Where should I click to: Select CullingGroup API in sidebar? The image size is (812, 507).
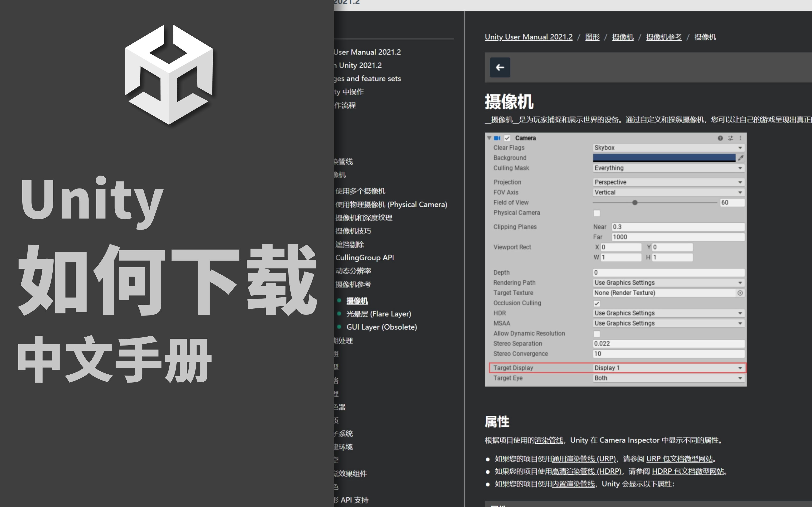pyautogui.click(x=364, y=257)
